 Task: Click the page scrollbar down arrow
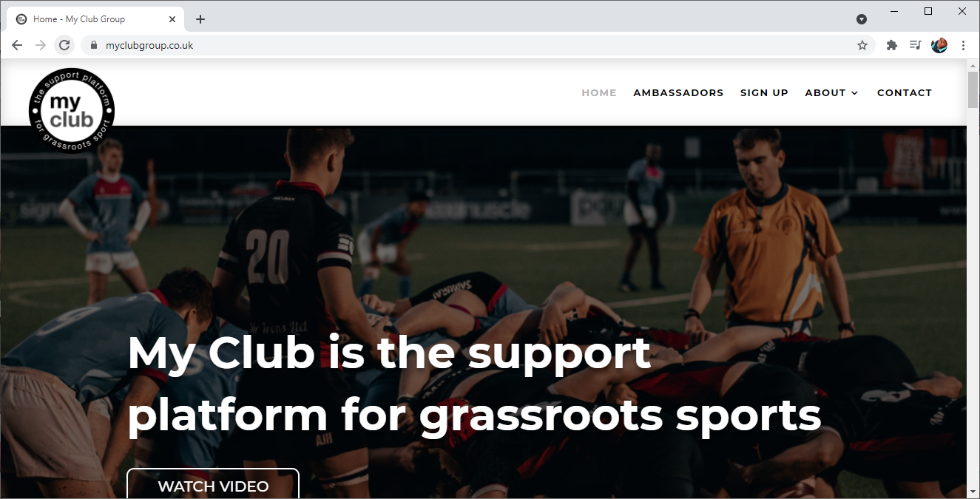pos(973,491)
